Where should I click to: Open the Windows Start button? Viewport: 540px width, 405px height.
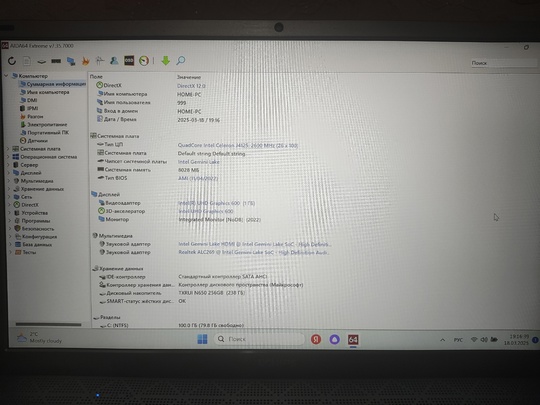coord(202,339)
